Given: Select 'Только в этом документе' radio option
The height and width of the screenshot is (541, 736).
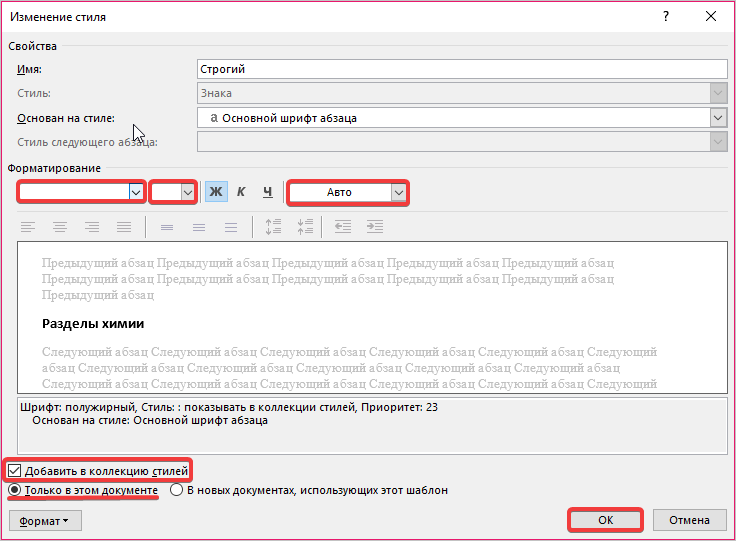Looking at the screenshot, I should point(15,491).
